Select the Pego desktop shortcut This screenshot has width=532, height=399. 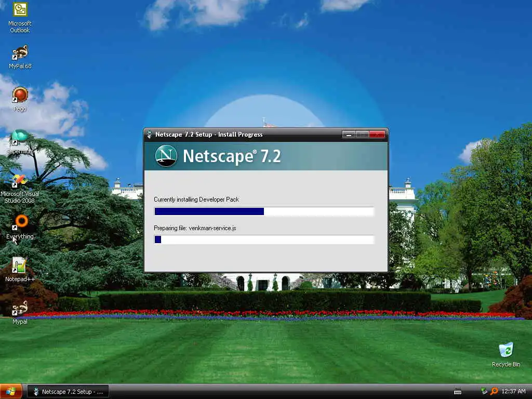pyautogui.click(x=20, y=99)
